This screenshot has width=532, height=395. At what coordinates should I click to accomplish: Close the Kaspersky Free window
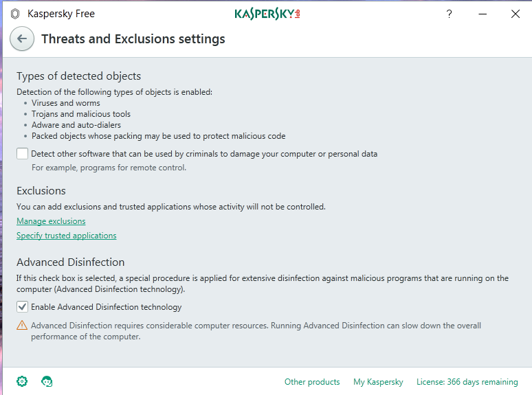(516, 14)
